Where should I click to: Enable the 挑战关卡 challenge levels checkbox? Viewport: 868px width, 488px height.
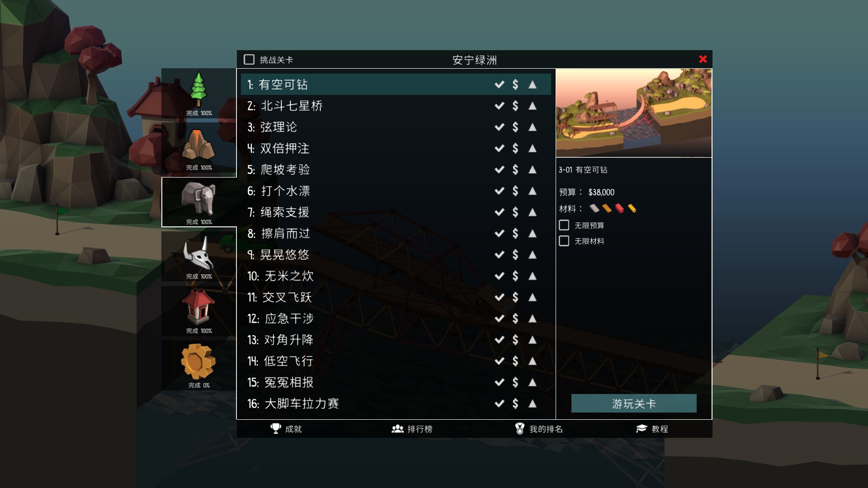tap(249, 60)
